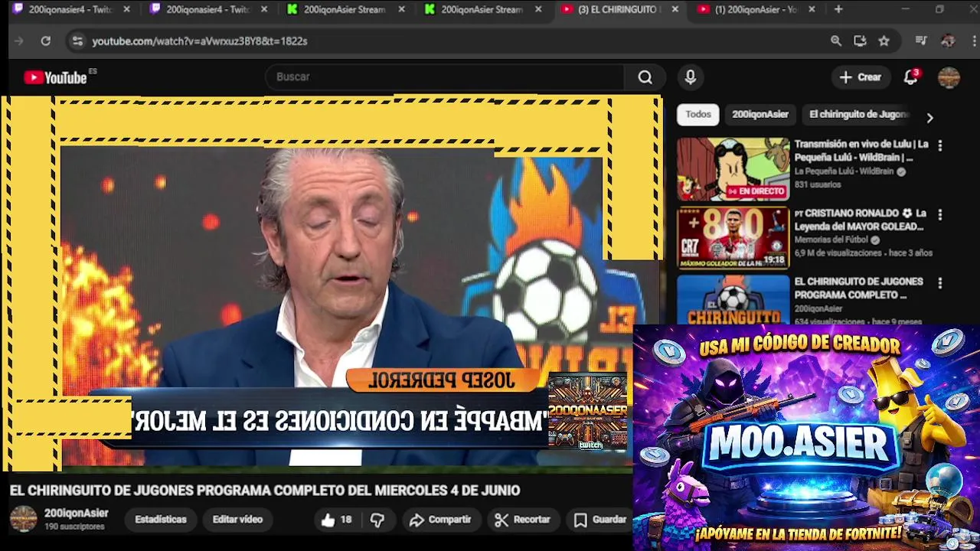
Task: Show next filter chips with arrow
Action: 929,118
